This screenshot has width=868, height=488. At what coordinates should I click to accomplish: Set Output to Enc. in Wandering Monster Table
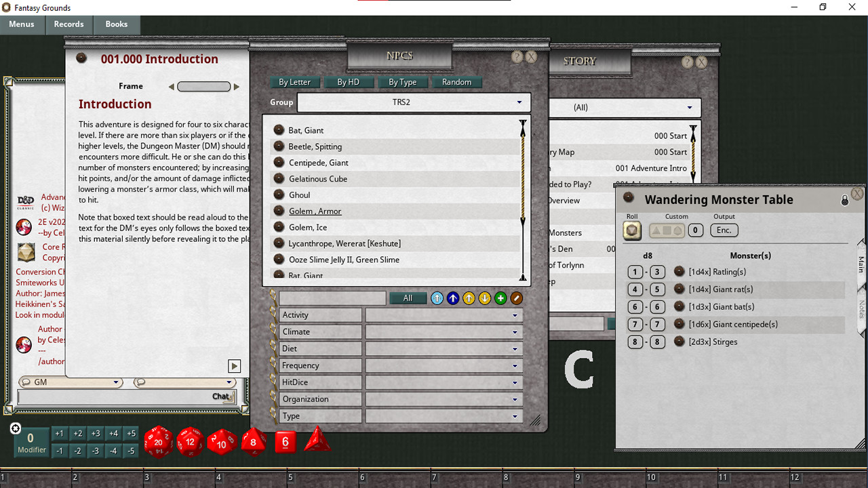724,230
